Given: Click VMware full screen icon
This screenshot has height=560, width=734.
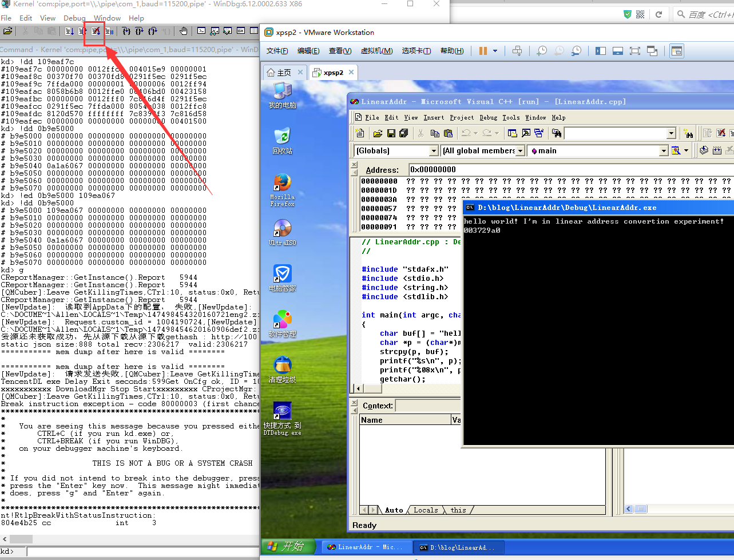Looking at the screenshot, I should pyautogui.click(x=634, y=51).
